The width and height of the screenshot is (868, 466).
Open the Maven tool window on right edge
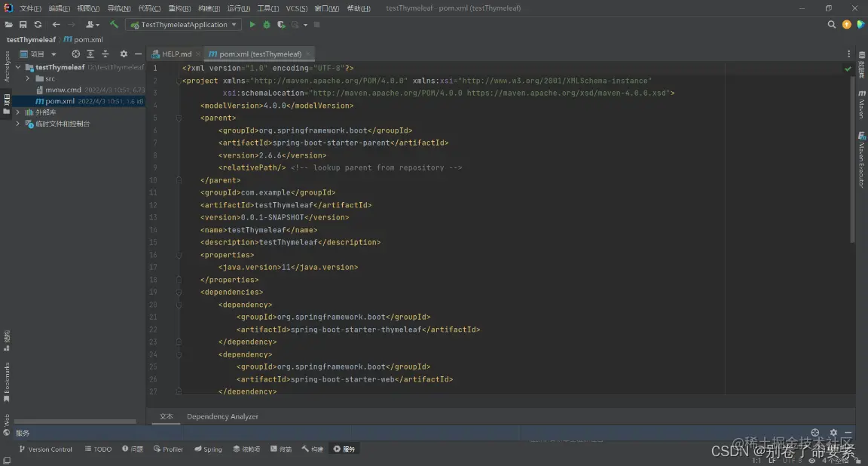(862, 104)
